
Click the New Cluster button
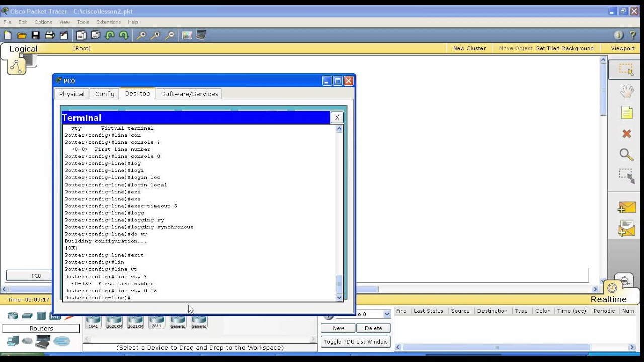pos(469,48)
